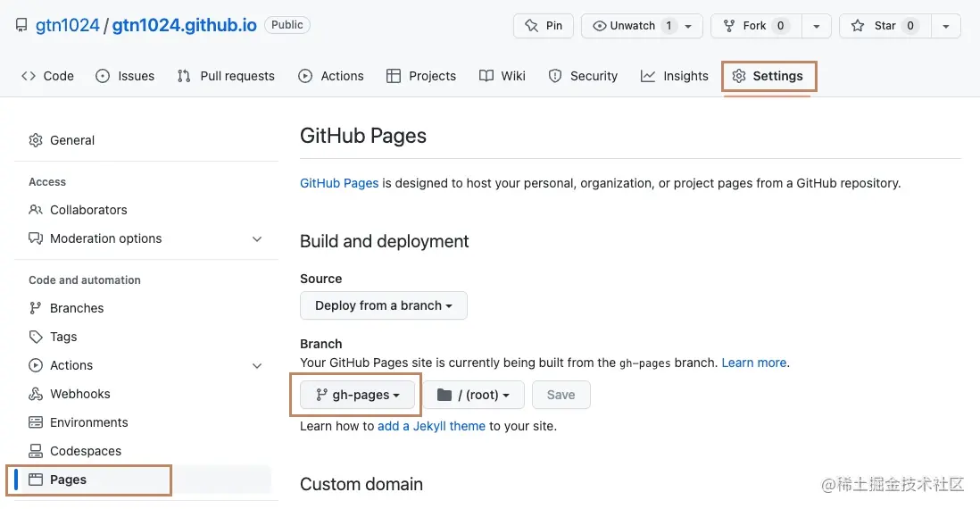Fork the repository

coord(756,26)
